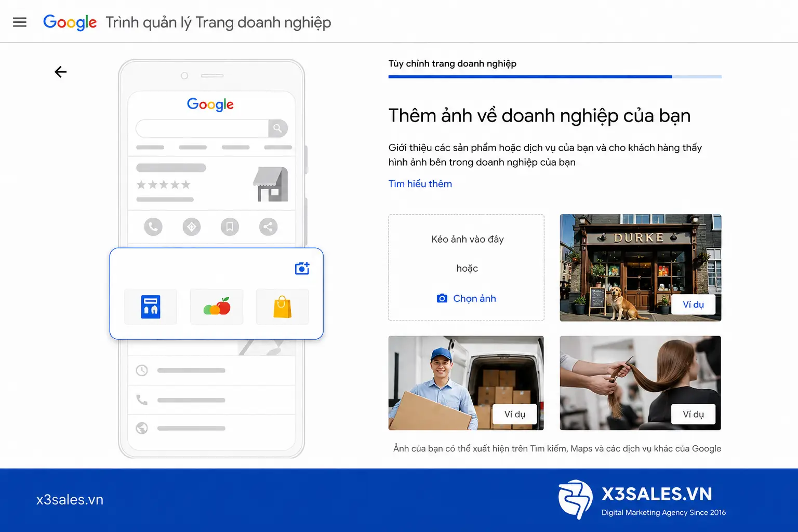Click Trình quản lý Trang doanh nghiệp title
Screen dimensions: 798x532
[218, 23]
